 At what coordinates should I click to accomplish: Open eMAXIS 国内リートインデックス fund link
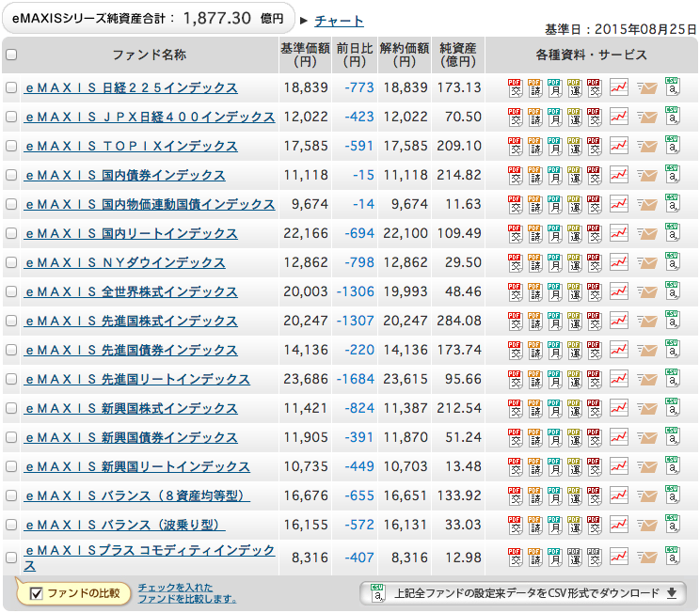click(131, 233)
